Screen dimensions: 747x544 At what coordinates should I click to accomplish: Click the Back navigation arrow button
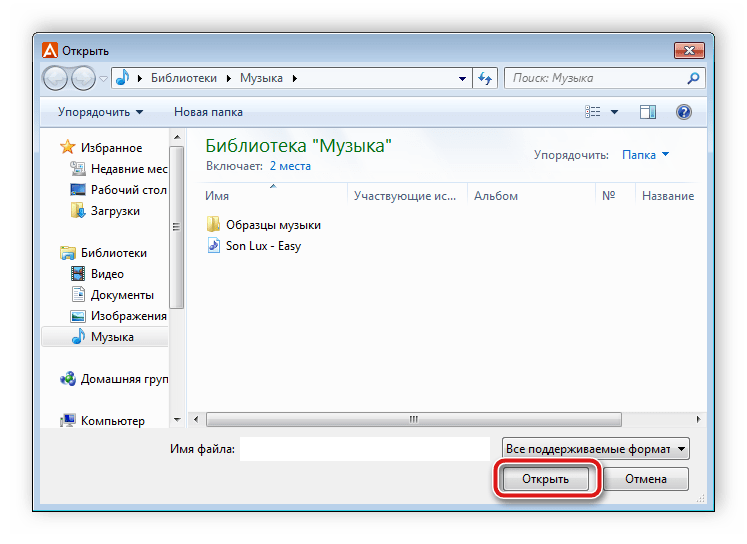click(55, 78)
